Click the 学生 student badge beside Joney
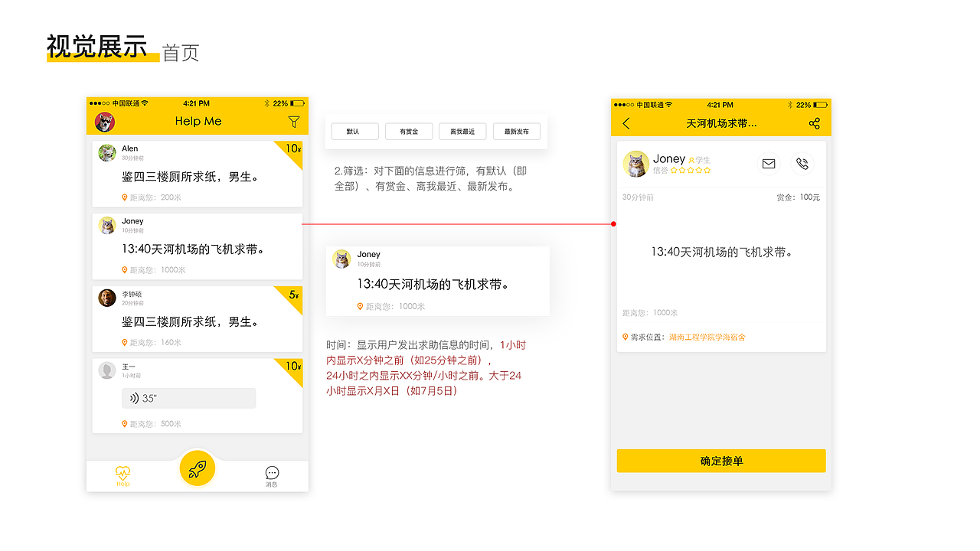980x551 pixels. click(700, 160)
